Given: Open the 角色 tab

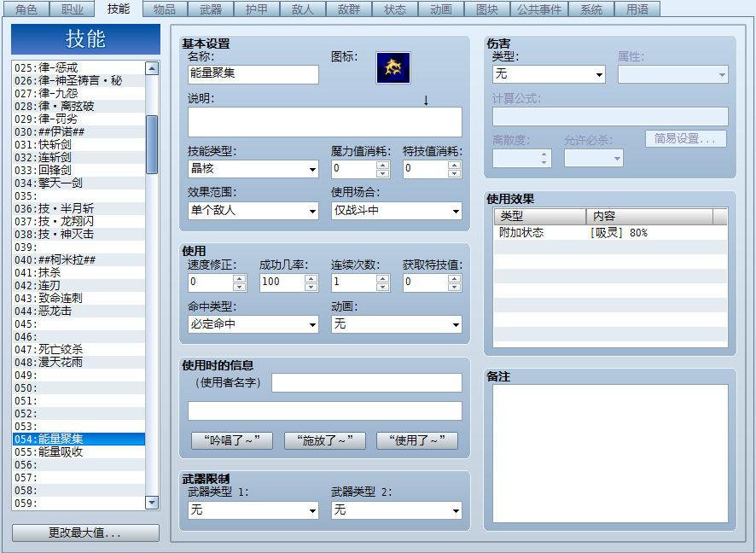Looking at the screenshot, I should [26, 9].
